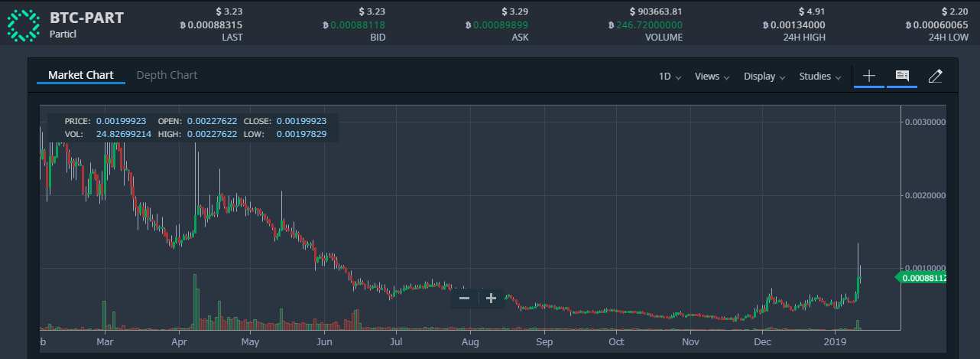Expand the Views dropdown
980x359 pixels.
tap(712, 77)
